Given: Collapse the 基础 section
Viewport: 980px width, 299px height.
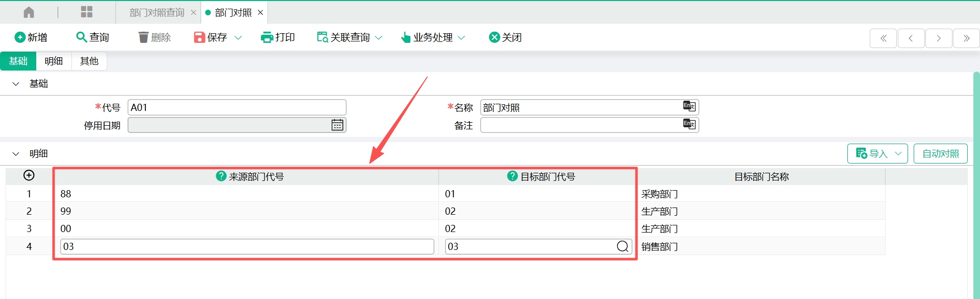Looking at the screenshot, I should pyautogui.click(x=16, y=84).
